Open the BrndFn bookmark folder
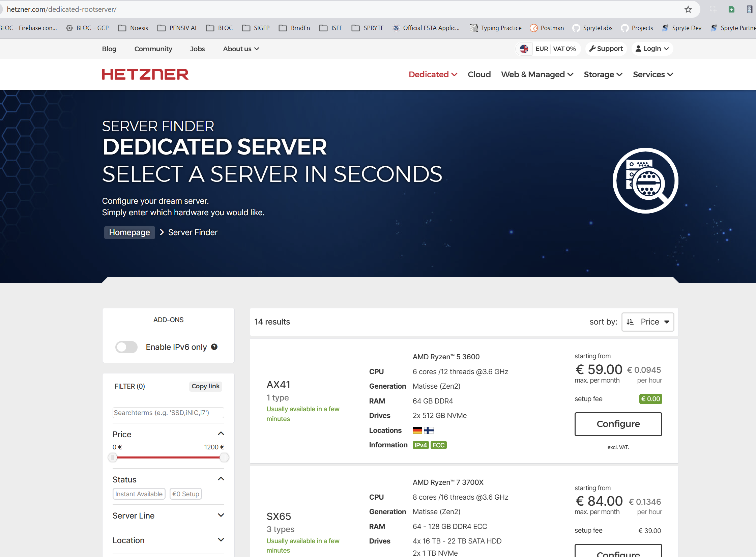Image resolution: width=756 pixels, height=557 pixels. [x=294, y=28]
